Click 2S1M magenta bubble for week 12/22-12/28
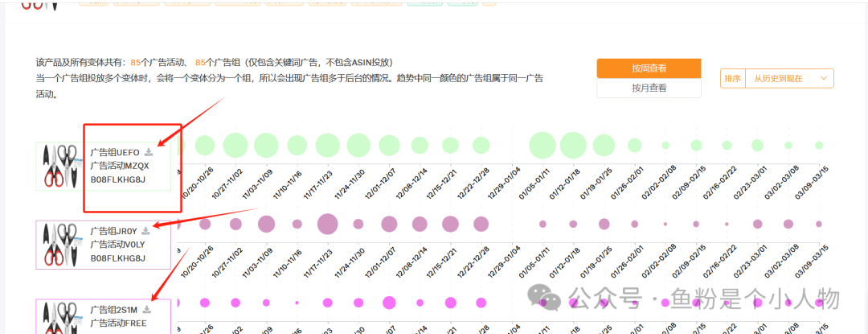This screenshot has height=334, width=868. coord(481,303)
